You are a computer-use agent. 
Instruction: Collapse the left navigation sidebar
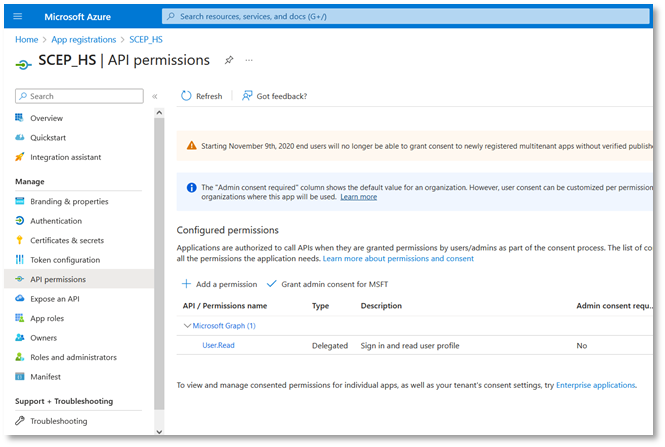pyautogui.click(x=154, y=96)
